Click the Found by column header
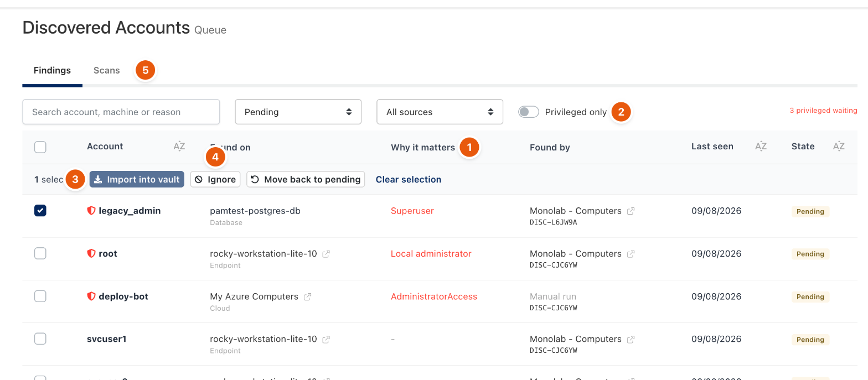 (x=550, y=147)
